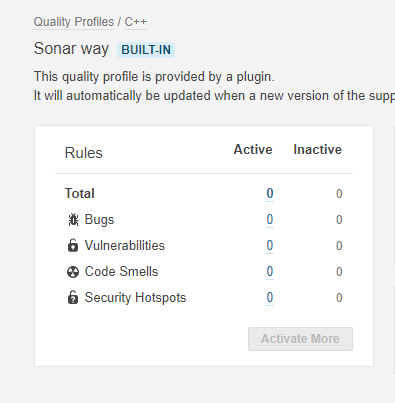Screen dimensions: 395x403
Task: Open the active Code Smells rules count
Action: click(270, 272)
